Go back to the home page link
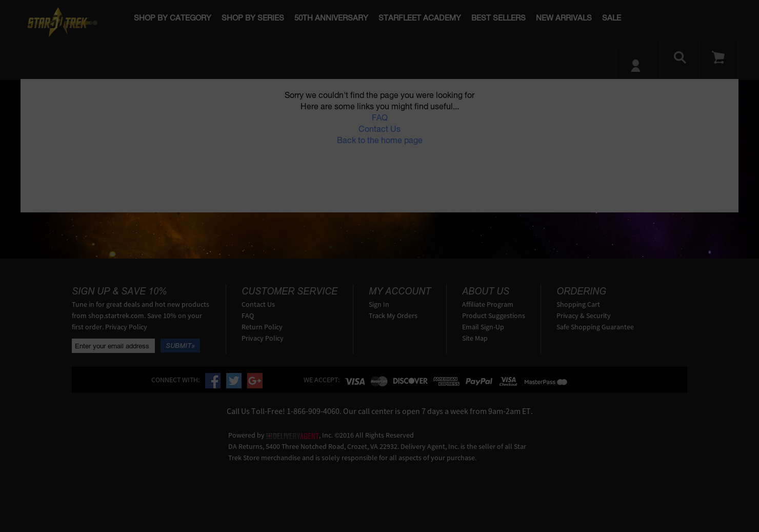 pyautogui.click(x=379, y=140)
